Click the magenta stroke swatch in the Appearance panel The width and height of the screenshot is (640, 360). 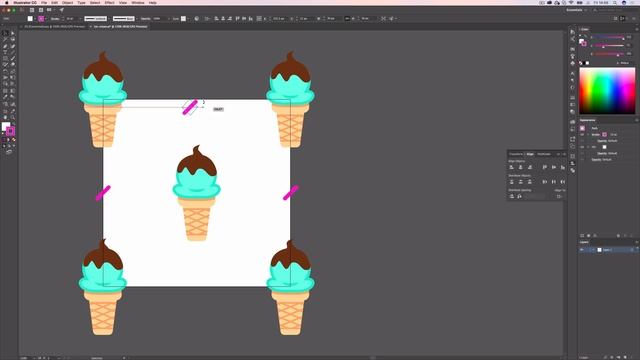tap(604, 134)
